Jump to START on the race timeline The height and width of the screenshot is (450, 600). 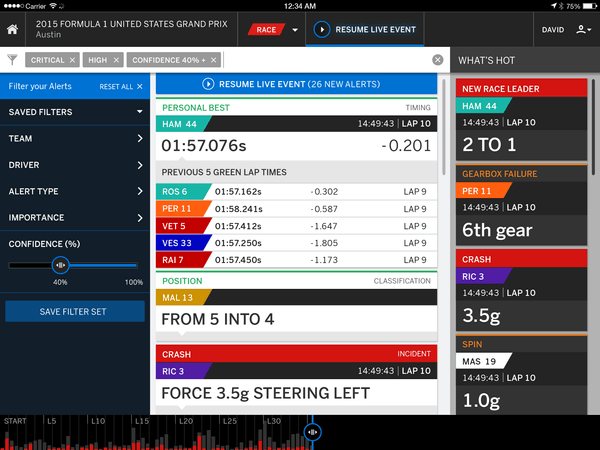tap(15, 421)
